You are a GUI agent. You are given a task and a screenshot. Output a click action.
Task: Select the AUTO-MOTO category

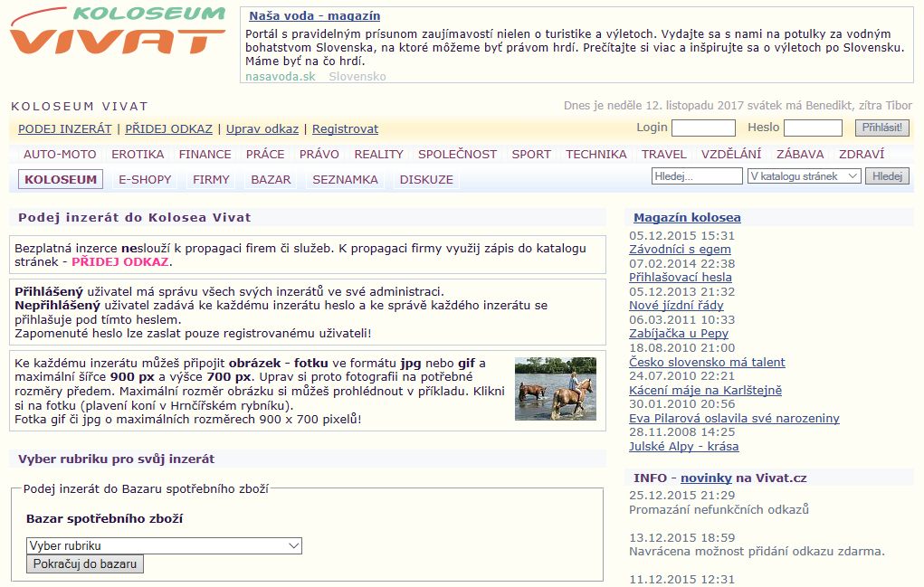(60, 154)
